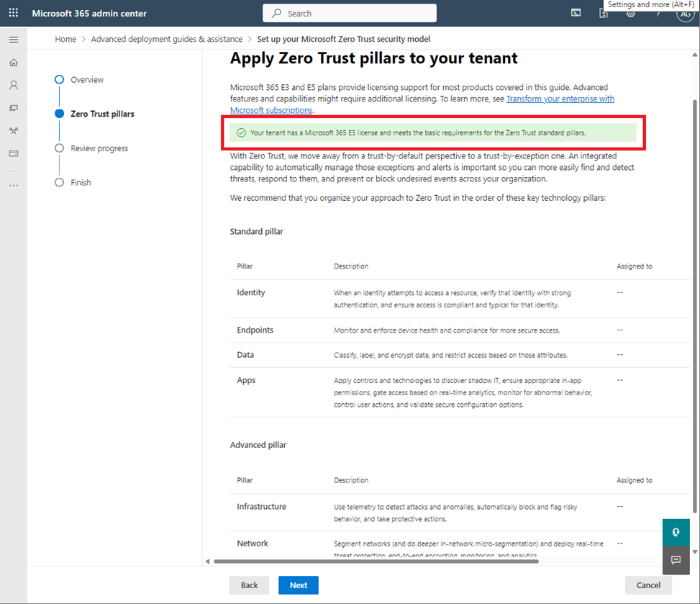This screenshot has width=700, height=604.
Task: Click green checkmark icon in license banner
Action: [x=241, y=132]
